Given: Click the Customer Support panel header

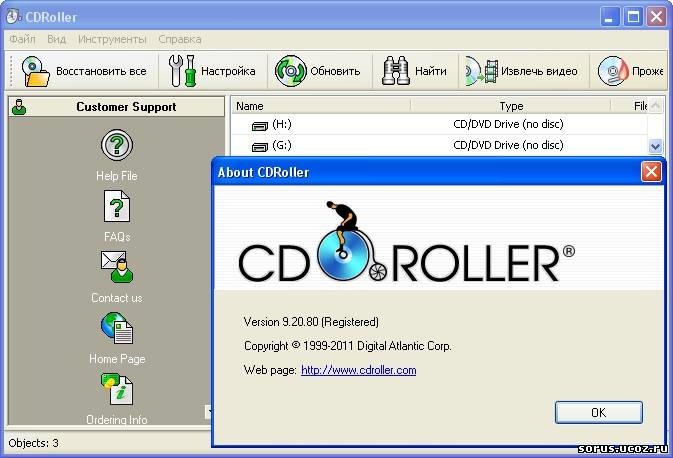Looking at the screenshot, I should point(117,107).
